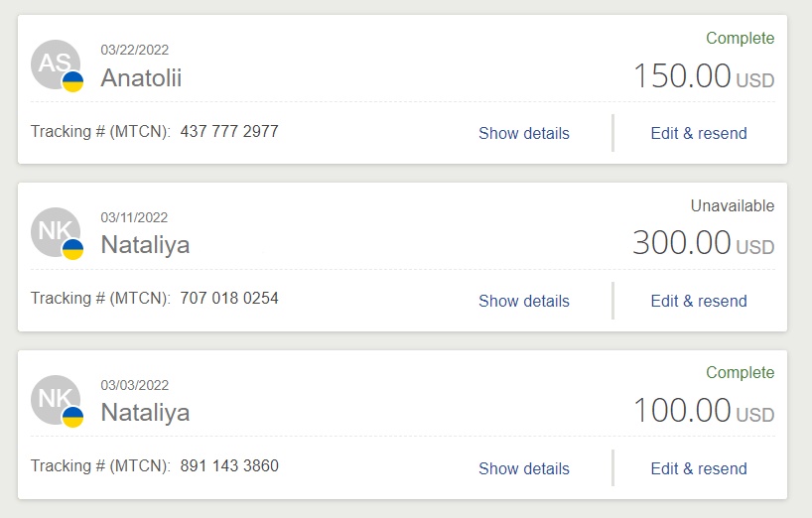
Task: Edit & resend the Anatolii transfer
Action: [x=699, y=133]
